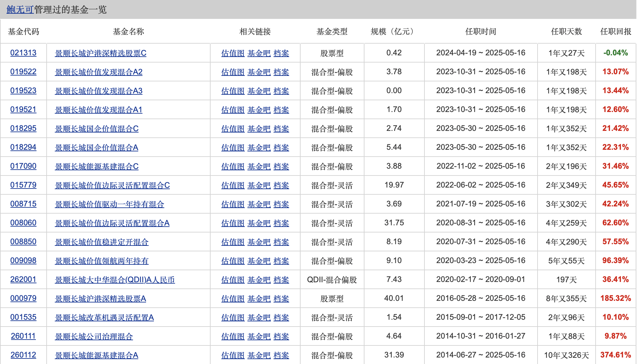Screen dimensions: 637x364
Task: Open 景顺长城沪港深精选股票C fund page
Action: [x=101, y=53]
